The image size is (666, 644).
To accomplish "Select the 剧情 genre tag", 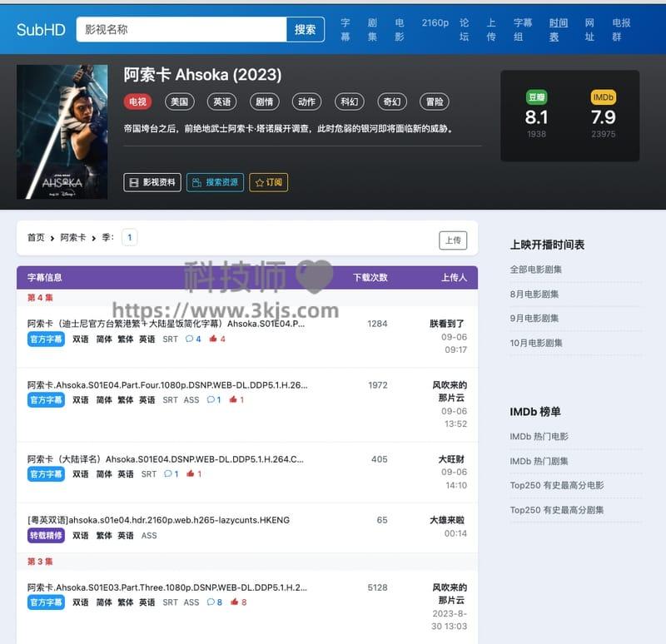I will pos(264,102).
